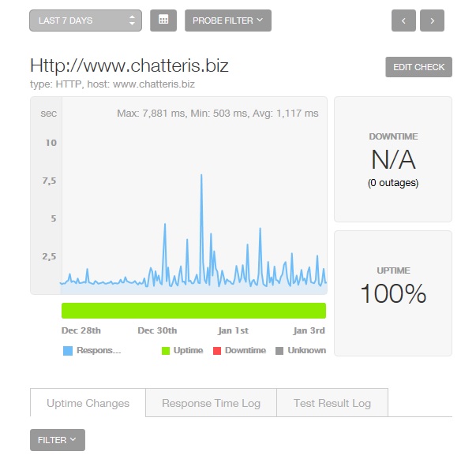
Task: Toggle the gray Unknown legend swatch
Action: pyautogui.click(x=279, y=351)
